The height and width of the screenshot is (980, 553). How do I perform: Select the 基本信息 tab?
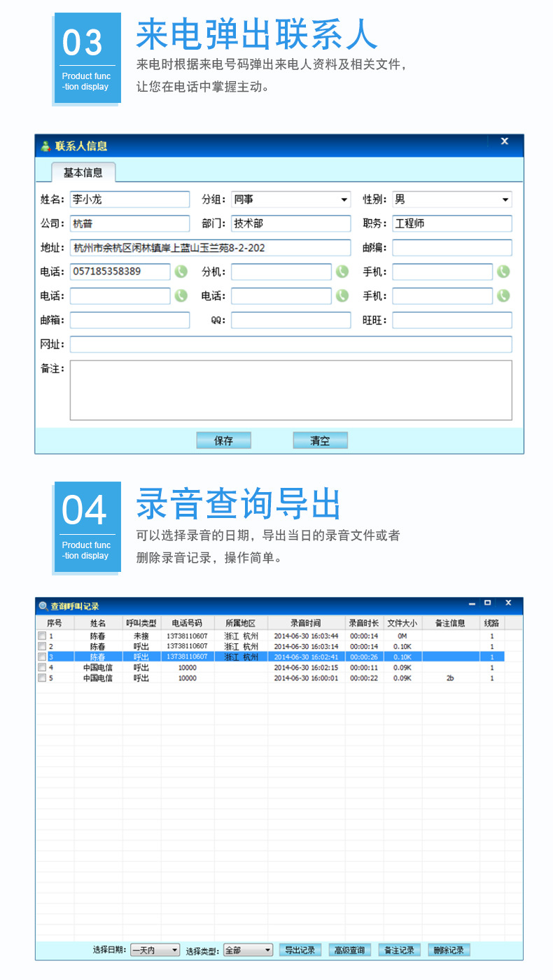(x=83, y=172)
